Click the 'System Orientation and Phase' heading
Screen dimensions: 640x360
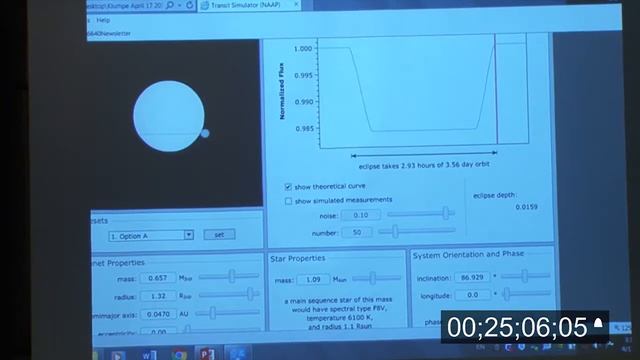click(x=468, y=255)
